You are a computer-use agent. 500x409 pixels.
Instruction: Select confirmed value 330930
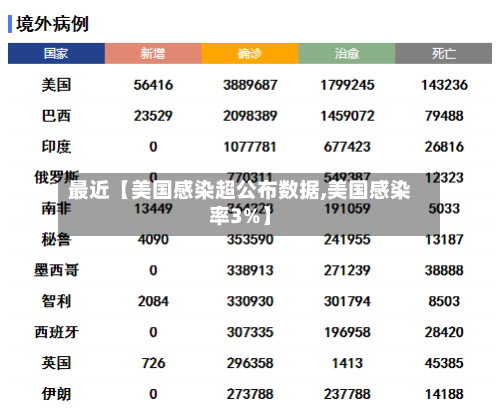pos(250,301)
